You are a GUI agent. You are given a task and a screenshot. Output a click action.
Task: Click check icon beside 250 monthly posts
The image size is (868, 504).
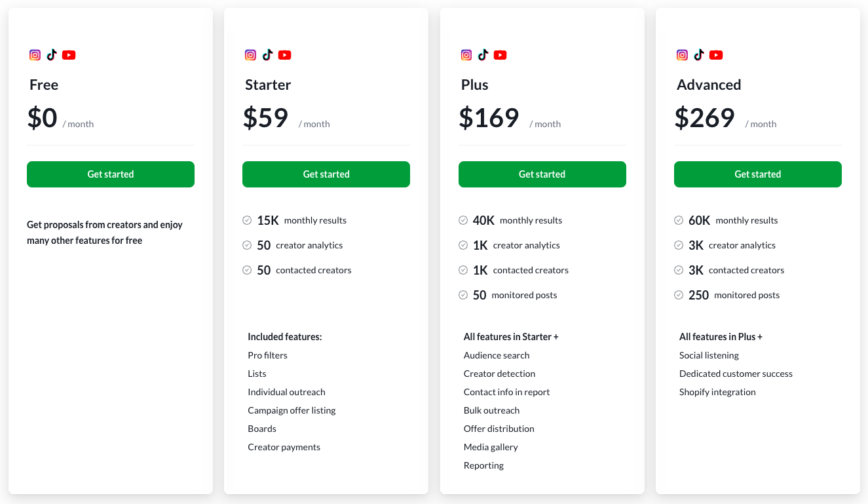click(679, 295)
